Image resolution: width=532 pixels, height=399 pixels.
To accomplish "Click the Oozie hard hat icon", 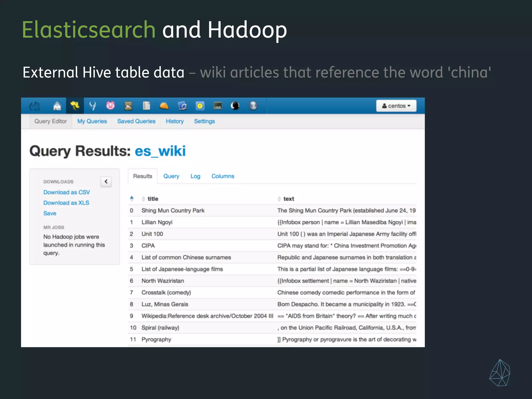I will point(164,106).
